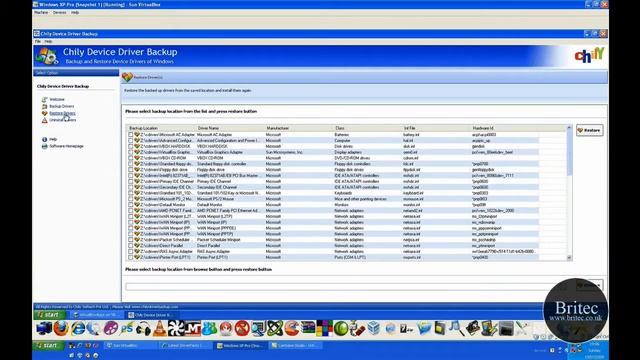640x360 pixels.
Task: Open VirtualBox window Help menu
Action: coord(75,13)
